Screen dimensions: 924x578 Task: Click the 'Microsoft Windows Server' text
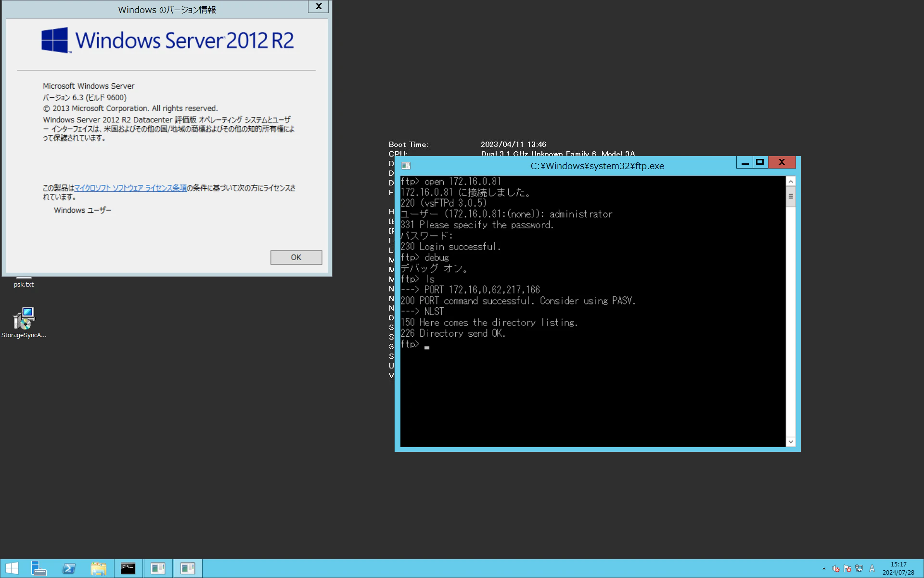coord(89,86)
